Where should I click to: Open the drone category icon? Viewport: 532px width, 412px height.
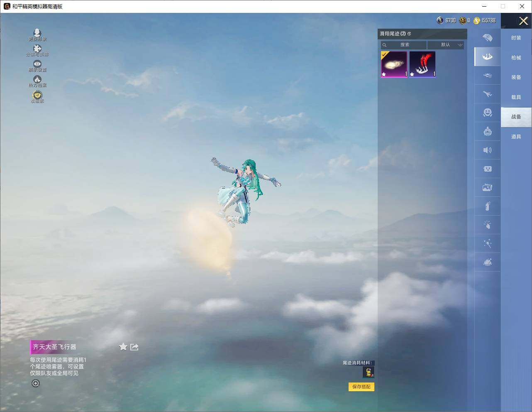488,76
